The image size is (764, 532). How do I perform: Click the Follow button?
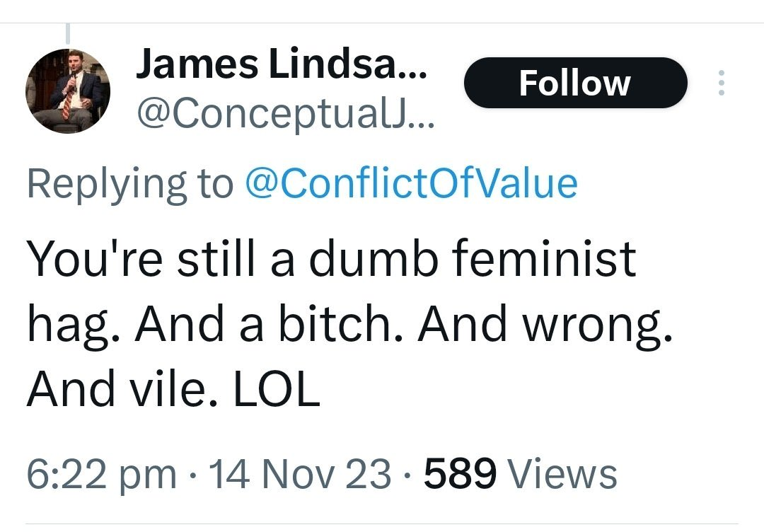(x=575, y=83)
